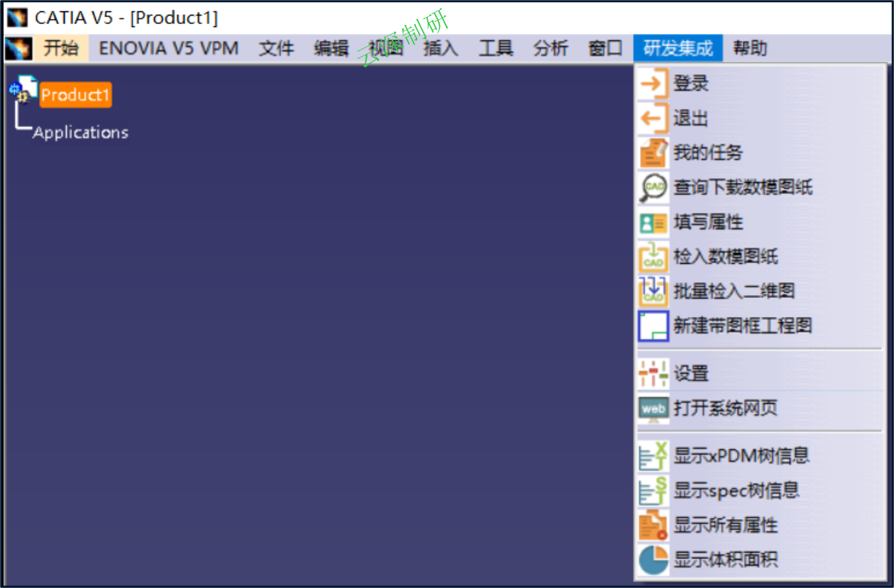
Task: Open the ENOVIA V5 VPM menu
Action: tap(169, 49)
